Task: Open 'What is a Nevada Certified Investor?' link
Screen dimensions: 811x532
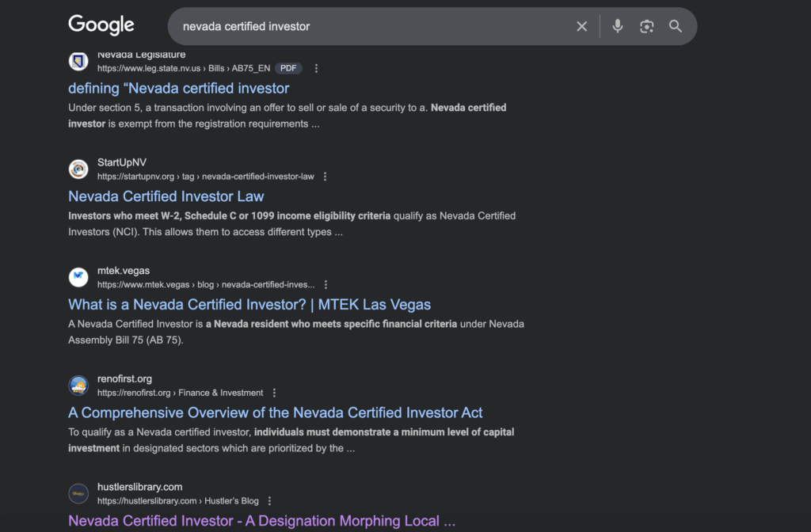Action: point(249,305)
